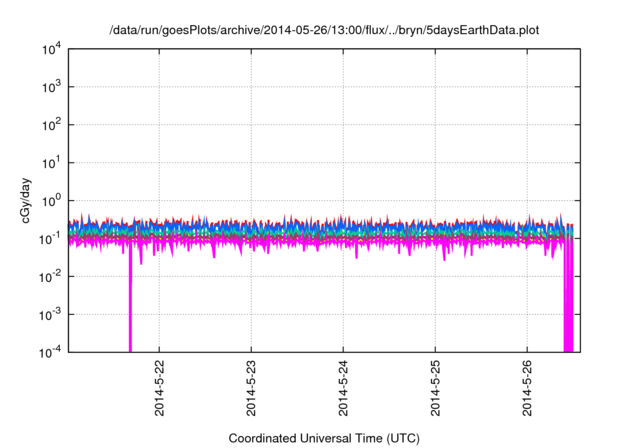Select the 2014-5-23 date tick label
The width and height of the screenshot is (640, 448).
[251, 388]
